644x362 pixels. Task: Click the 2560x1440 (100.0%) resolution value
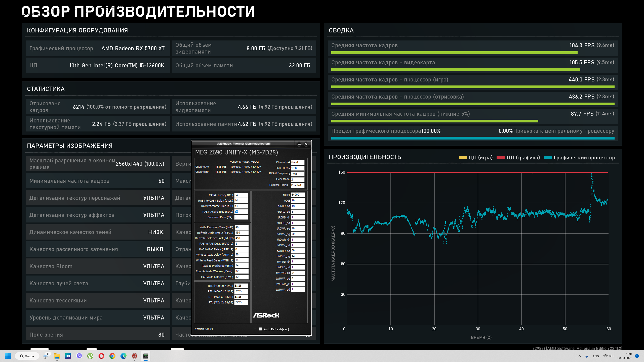pyautogui.click(x=140, y=164)
